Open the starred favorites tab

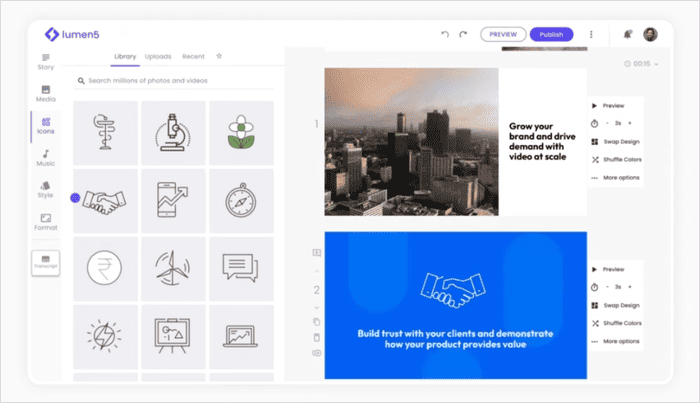click(219, 57)
